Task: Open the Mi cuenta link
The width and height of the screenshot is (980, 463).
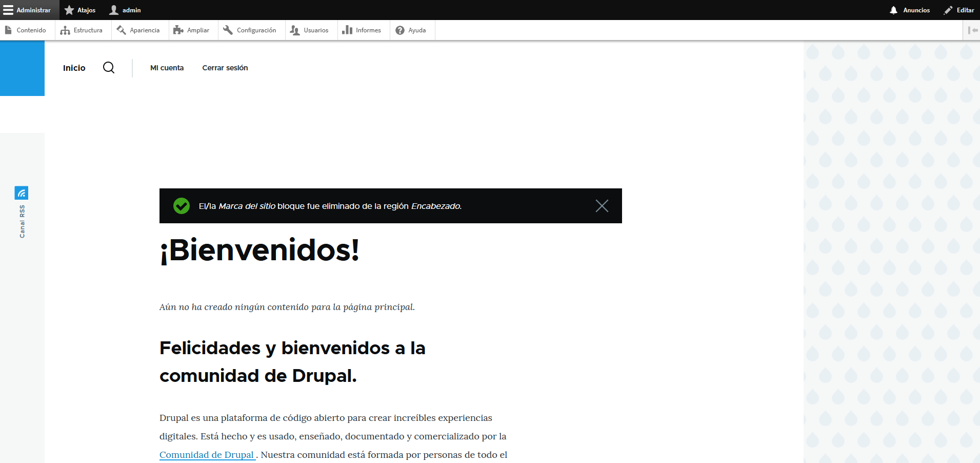Action: (x=167, y=68)
